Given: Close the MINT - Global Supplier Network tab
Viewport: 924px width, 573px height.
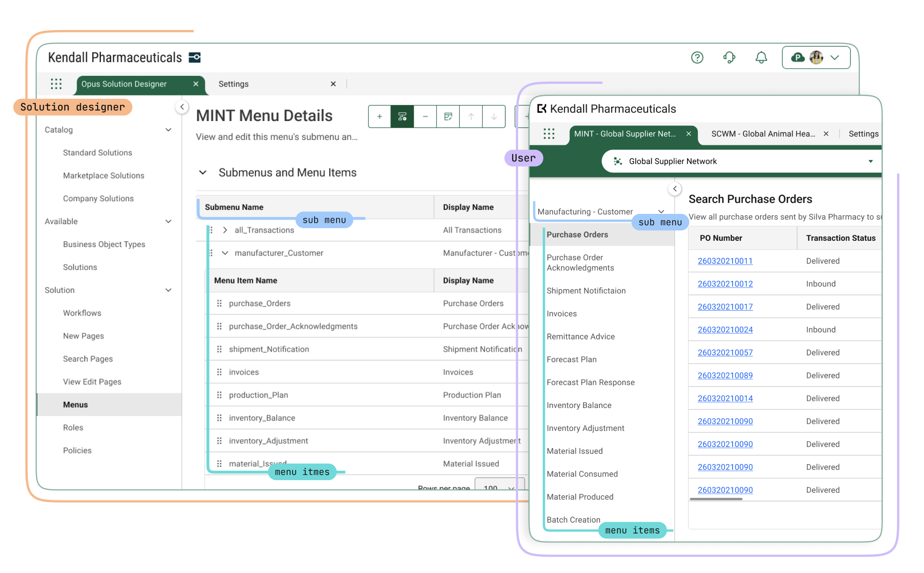Looking at the screenshot, I should pos(688,134).
